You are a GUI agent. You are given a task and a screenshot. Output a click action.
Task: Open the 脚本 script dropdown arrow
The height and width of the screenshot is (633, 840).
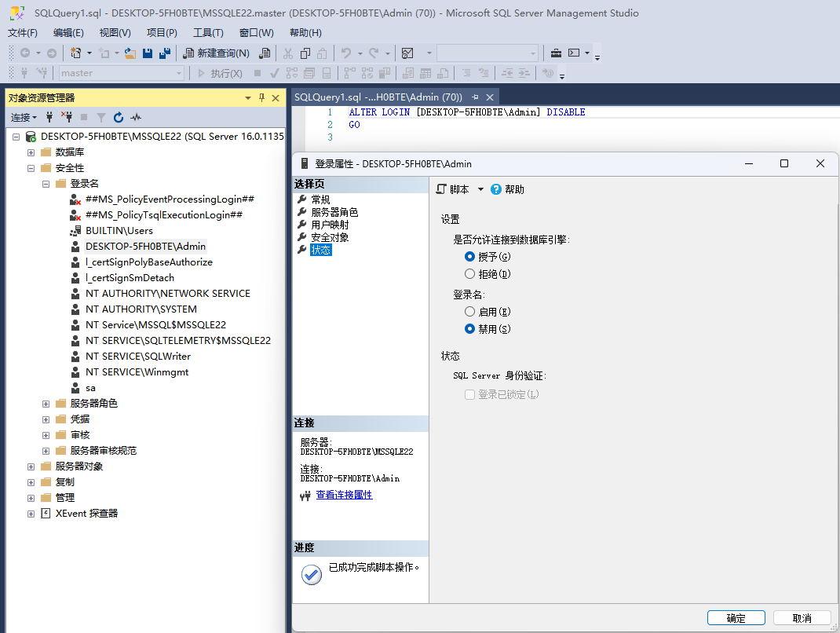(480, 189)
